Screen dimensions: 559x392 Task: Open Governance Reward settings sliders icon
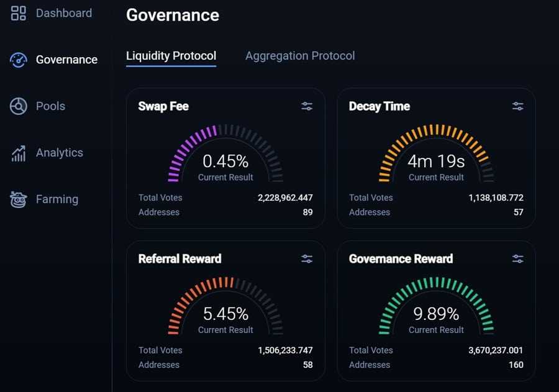(517, 259)
